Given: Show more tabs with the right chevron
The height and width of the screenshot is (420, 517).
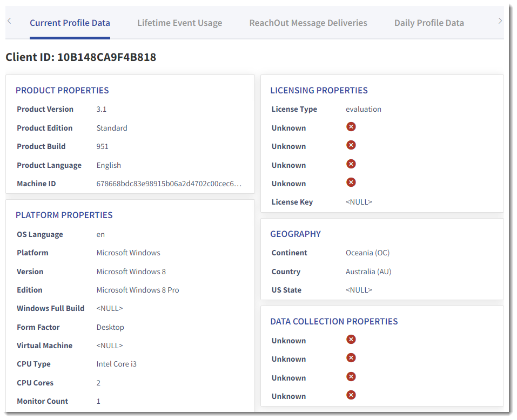Looking at the screenshot, I should (500, 21).
